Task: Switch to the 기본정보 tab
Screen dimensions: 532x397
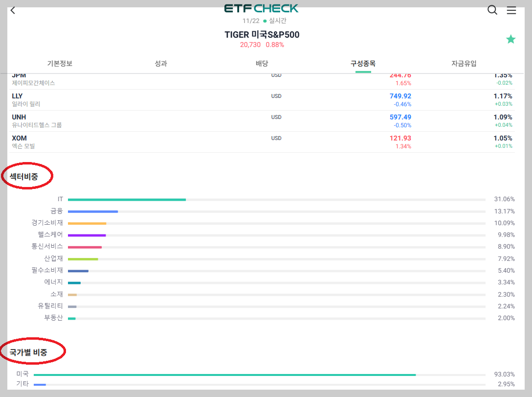Action: [x=60, y=64]
